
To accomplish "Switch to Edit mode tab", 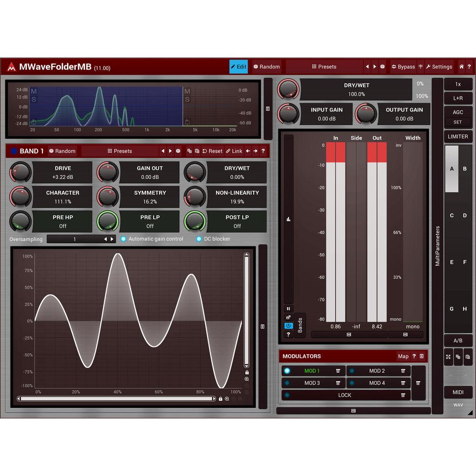I will pos(238,67).
